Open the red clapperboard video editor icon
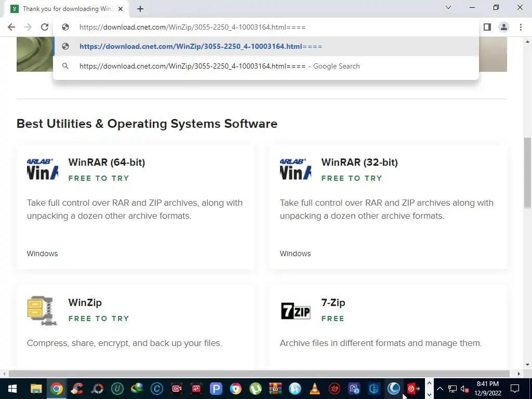This screenshot has width=532, height=399. coord(196,389)
